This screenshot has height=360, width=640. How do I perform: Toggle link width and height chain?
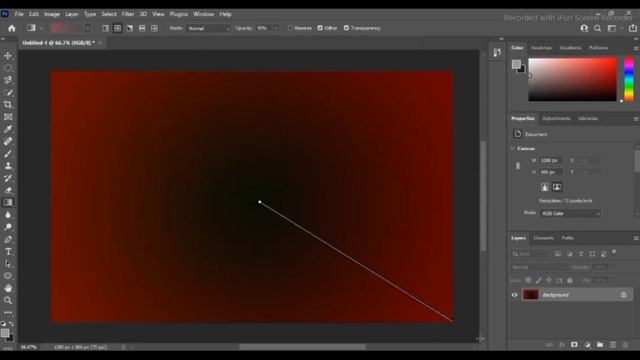click(518, 166)
